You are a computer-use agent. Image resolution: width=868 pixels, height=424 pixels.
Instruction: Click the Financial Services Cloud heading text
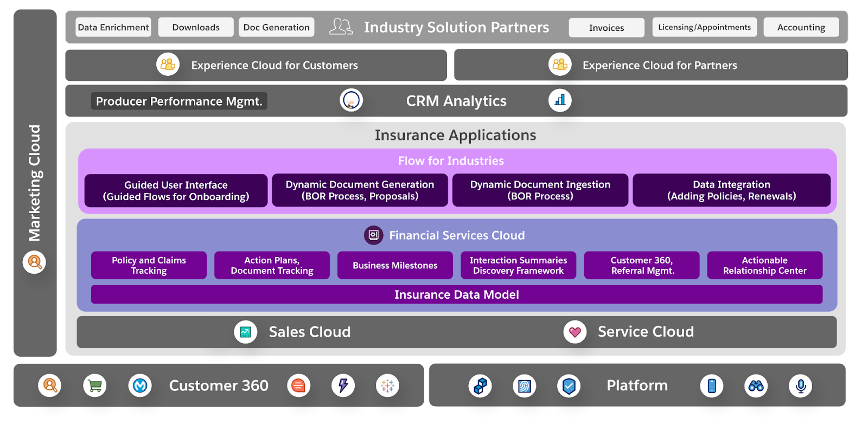click(x=457, y=235)
